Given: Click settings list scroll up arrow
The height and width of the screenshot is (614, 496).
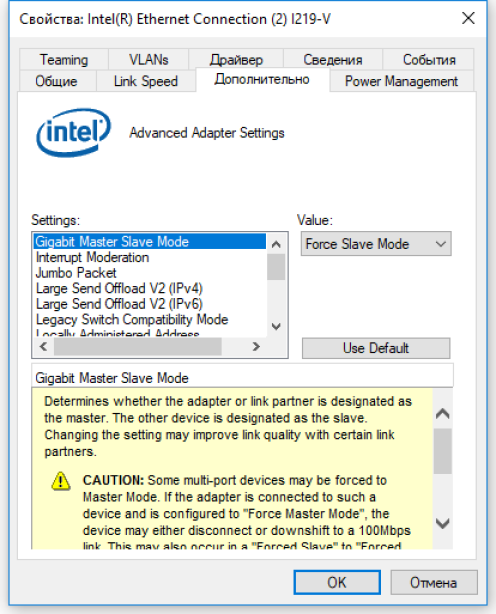Looking at the screenshot, I should click(x=276, y=244).
